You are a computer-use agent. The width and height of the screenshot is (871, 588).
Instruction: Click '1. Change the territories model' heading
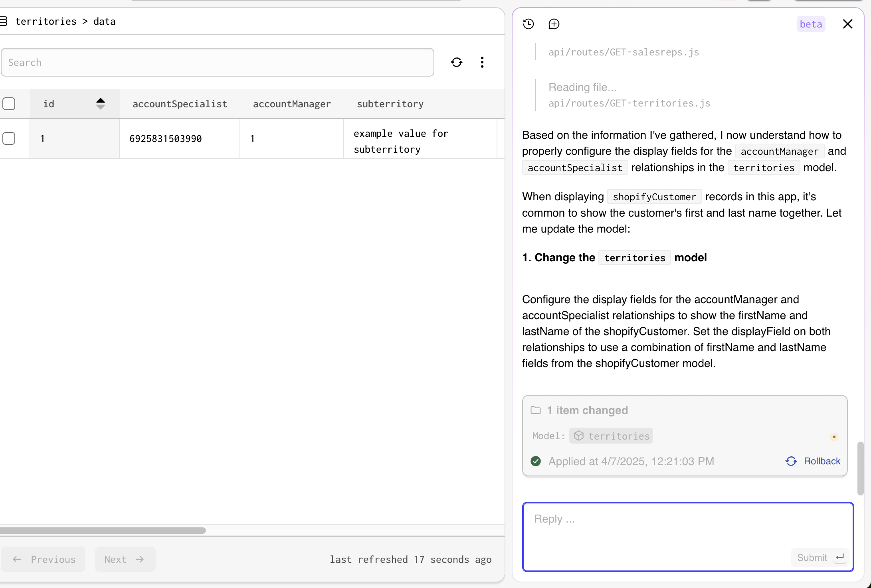point(614,258)
